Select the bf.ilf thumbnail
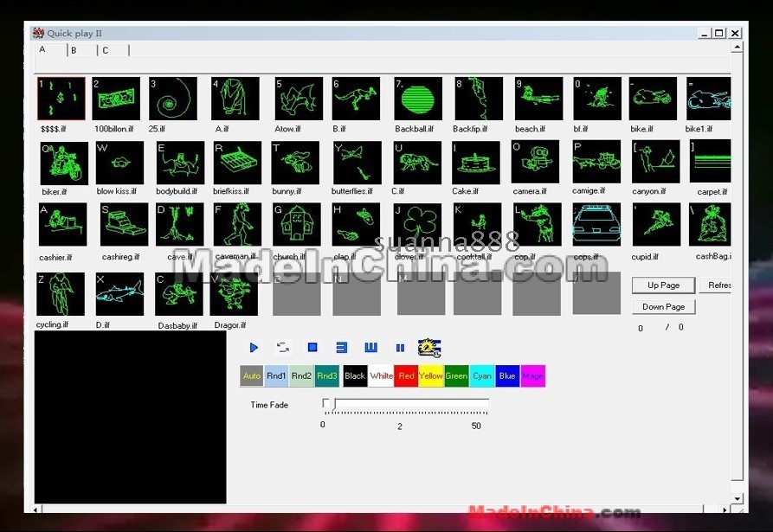773x532 pixels. [597, 99]
